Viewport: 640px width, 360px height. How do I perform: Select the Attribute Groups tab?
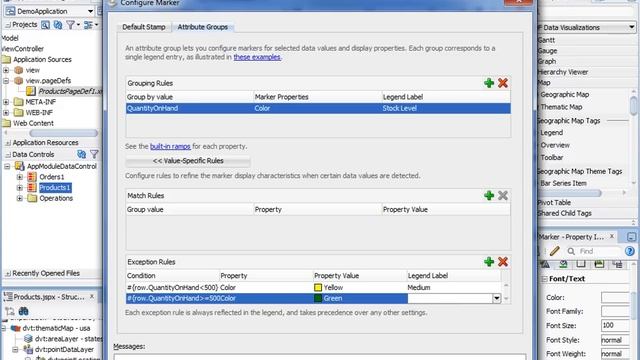202,27
